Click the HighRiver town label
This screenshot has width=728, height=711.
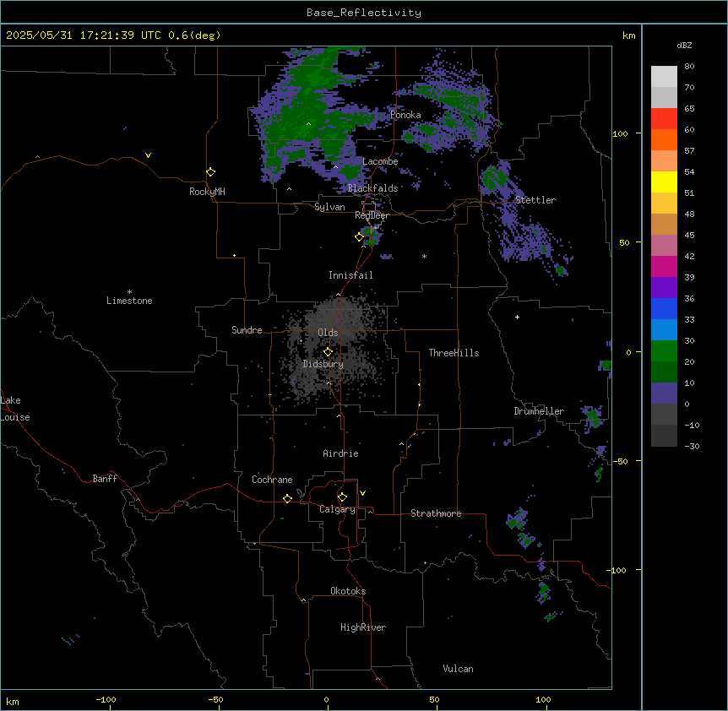pos(363,627)
